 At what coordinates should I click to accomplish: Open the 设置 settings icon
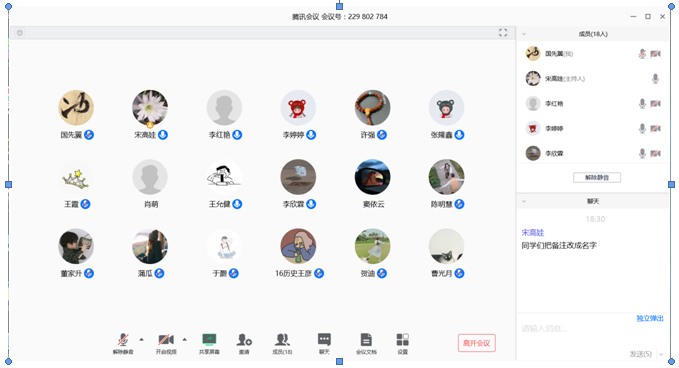coord(402,340)
